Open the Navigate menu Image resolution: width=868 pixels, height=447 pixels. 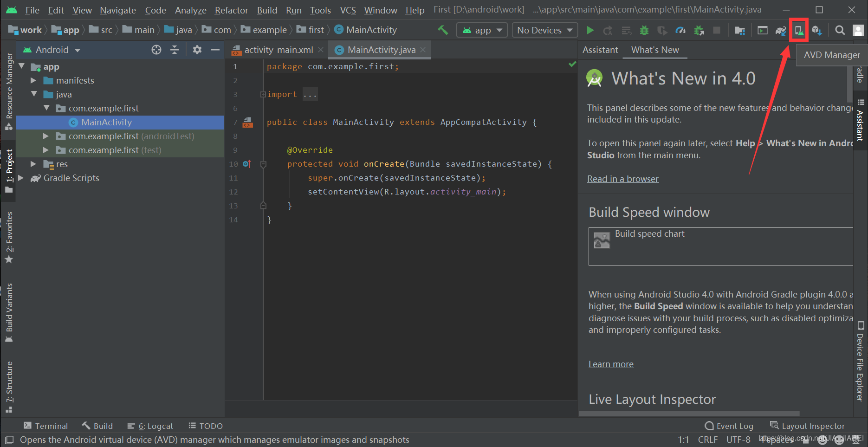(118, 10)
